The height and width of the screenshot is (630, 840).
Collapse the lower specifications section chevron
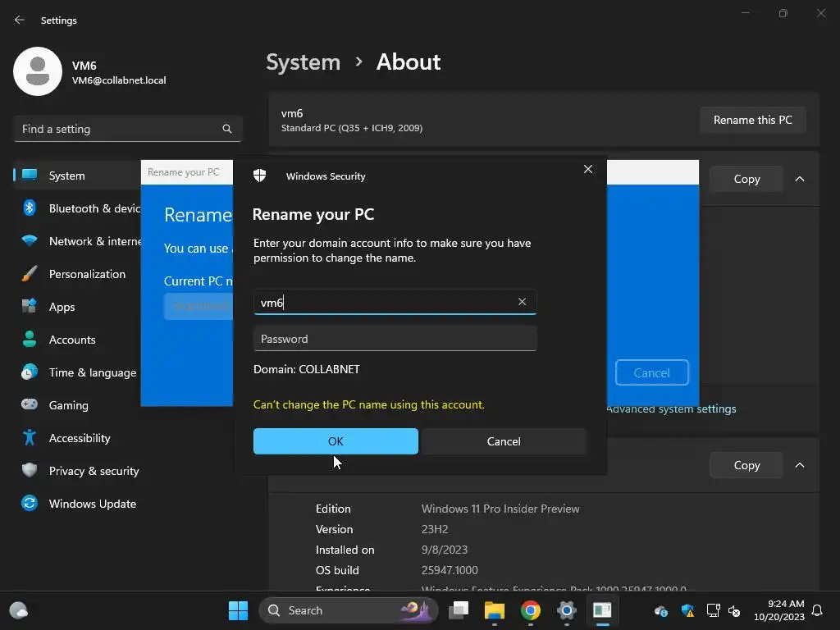800,465
